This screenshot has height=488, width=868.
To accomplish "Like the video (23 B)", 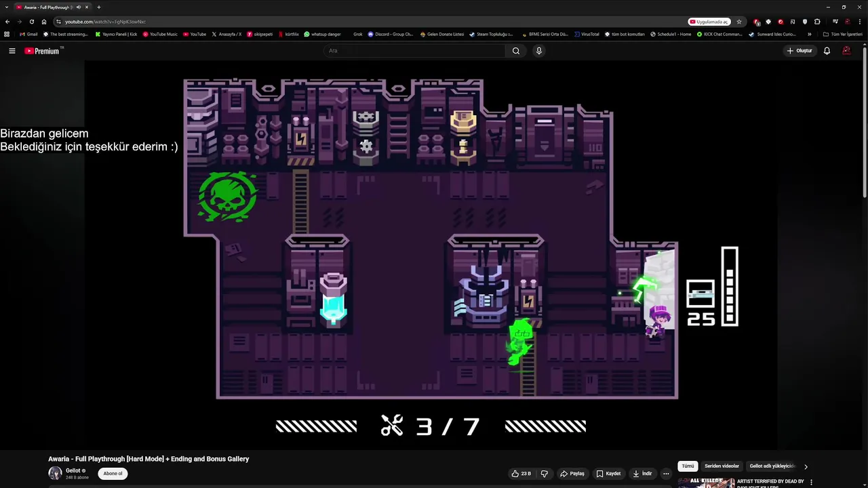I will 521,474.
